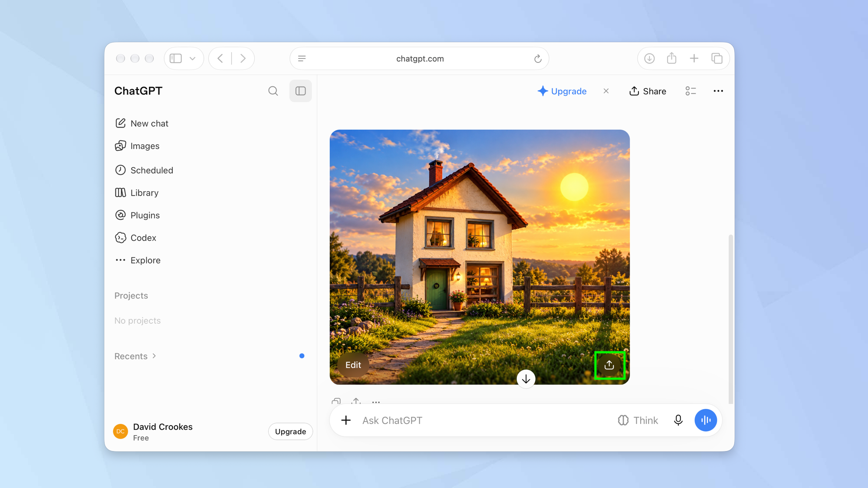Screen dimensions: 868x488
Task: Go to Plugins
Action: [x=137, y=215]
